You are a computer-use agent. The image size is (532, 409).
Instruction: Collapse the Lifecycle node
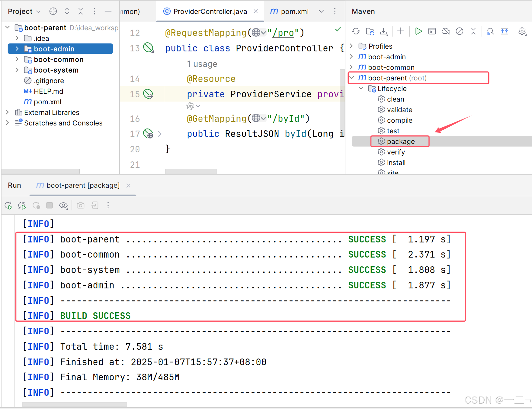[x=361, y=88]
